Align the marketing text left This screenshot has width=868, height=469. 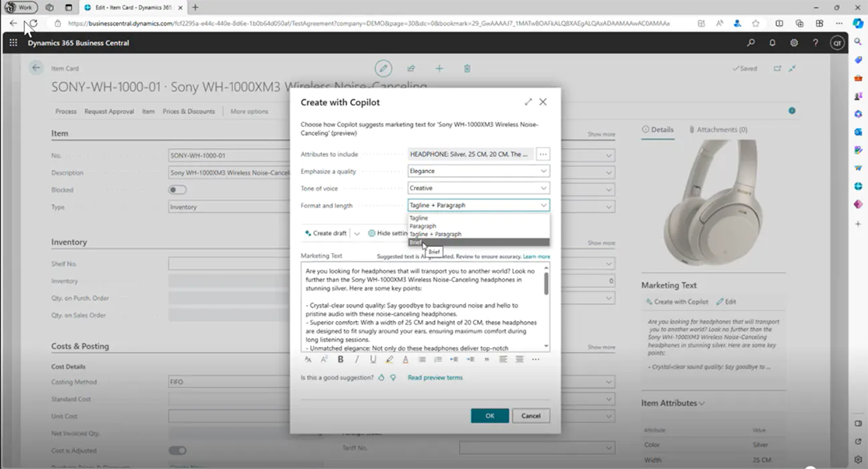coord(503,360)
